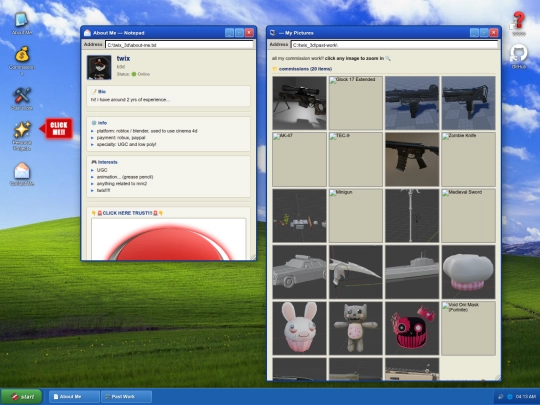Click the green Online status dot

point(134,74)
